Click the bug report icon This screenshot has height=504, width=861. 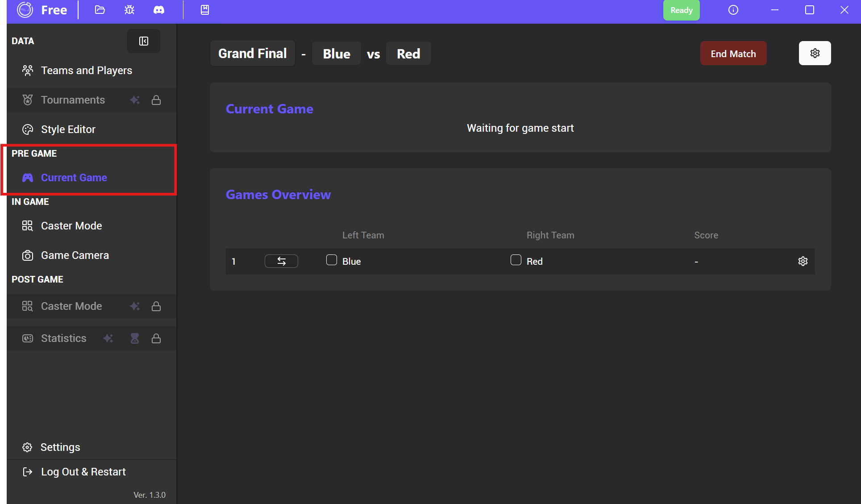(129, 10)
